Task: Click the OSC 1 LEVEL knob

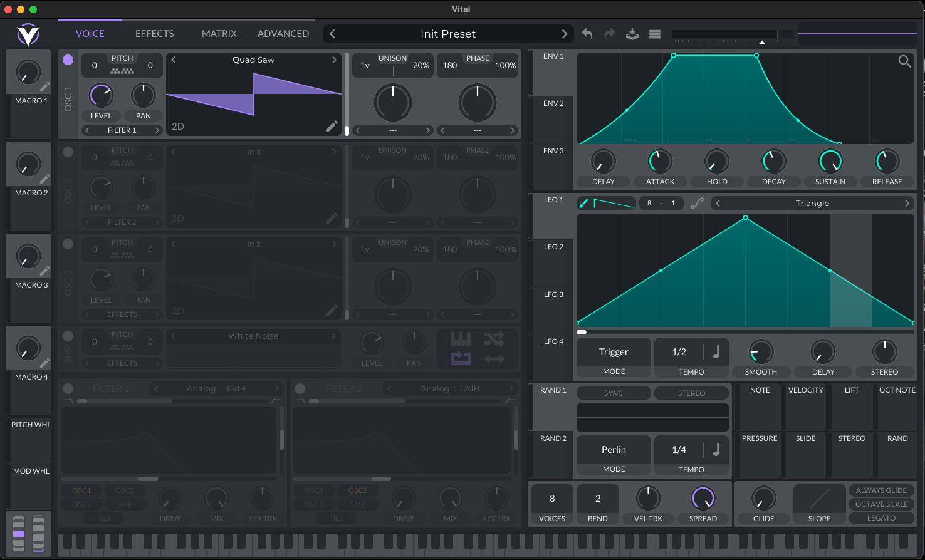Action: click(x=101, y=95)
